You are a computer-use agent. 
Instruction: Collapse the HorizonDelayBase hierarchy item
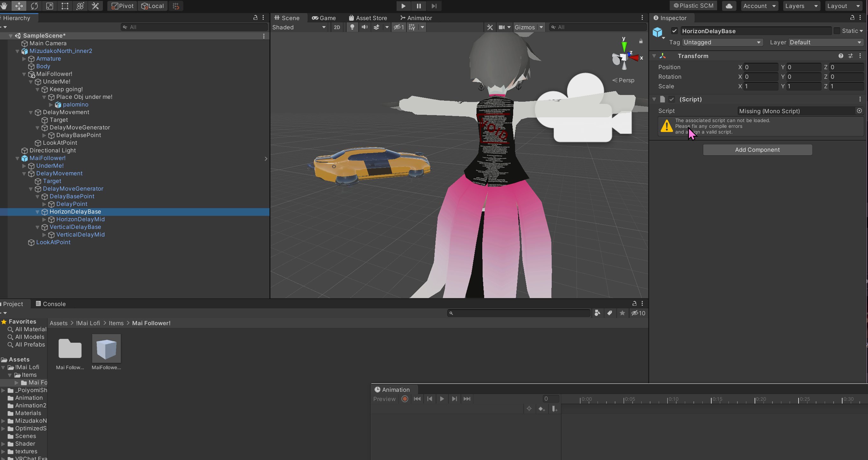pyautogui.click(x=37, y=212)
